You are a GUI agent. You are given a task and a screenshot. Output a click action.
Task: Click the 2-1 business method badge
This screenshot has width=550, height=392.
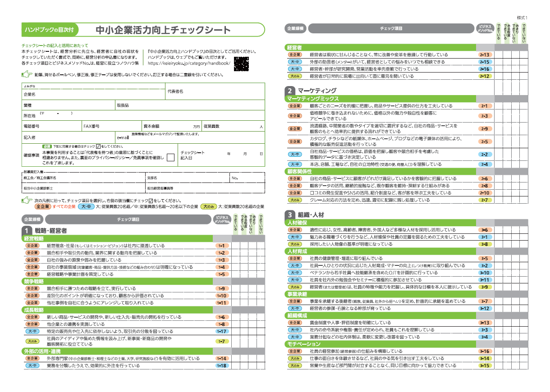(x=485, y=106)
